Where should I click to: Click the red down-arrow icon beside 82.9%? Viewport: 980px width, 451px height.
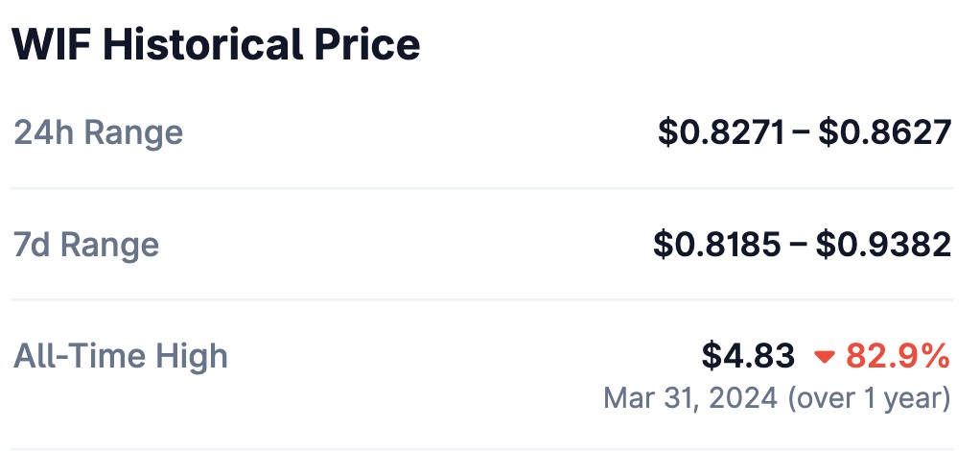tap(824, 358)
